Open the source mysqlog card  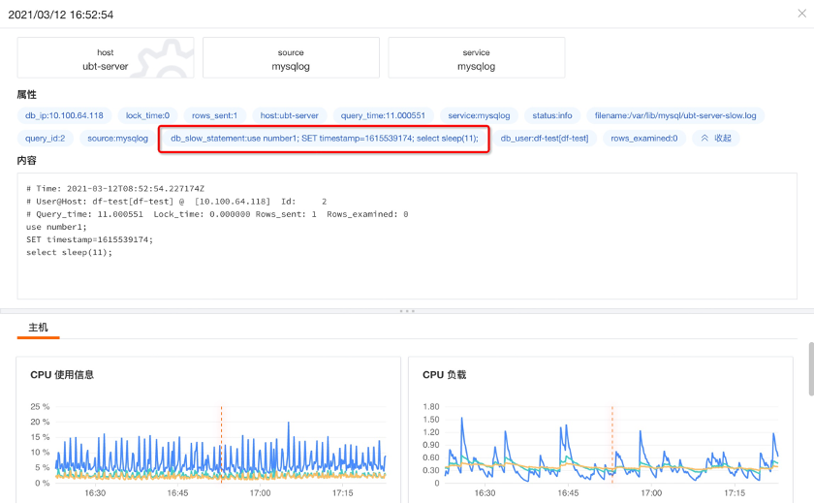click(291, 57)
